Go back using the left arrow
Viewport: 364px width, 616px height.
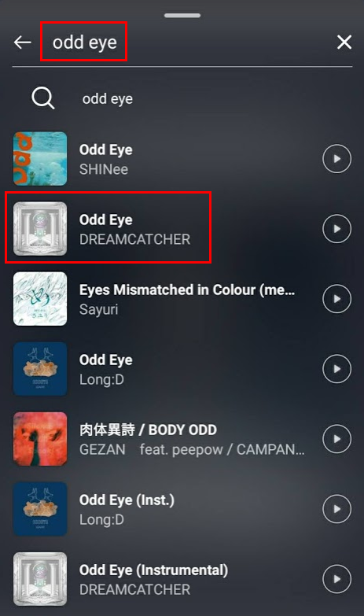[x=22, y=42]
